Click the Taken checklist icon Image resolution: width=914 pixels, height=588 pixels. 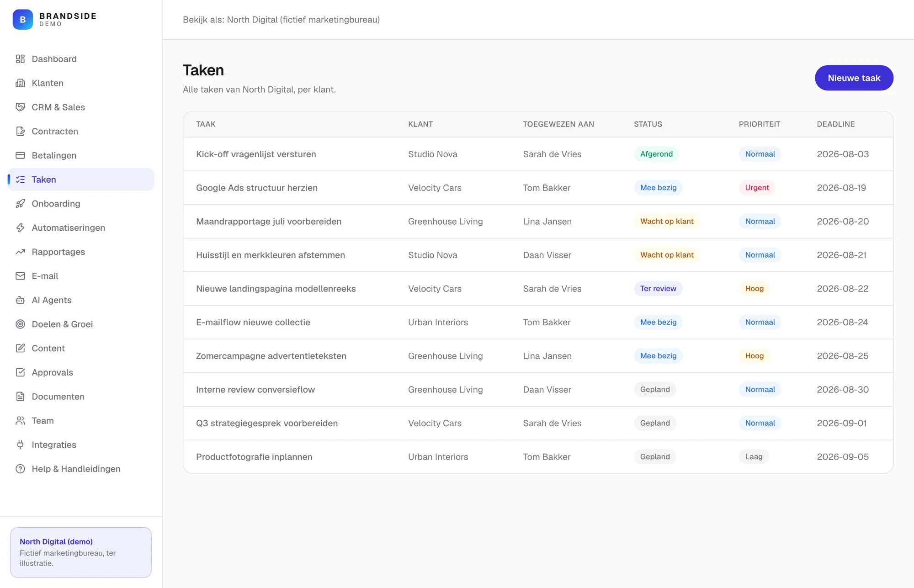(x=20, y=180)
